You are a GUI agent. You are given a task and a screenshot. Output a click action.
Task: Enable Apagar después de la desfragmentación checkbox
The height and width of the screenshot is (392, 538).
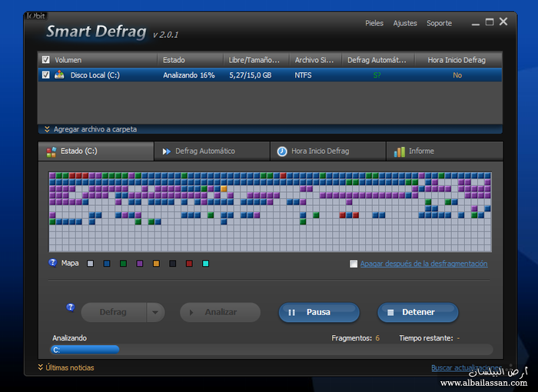pyautogui.click(x=354, y=264)
